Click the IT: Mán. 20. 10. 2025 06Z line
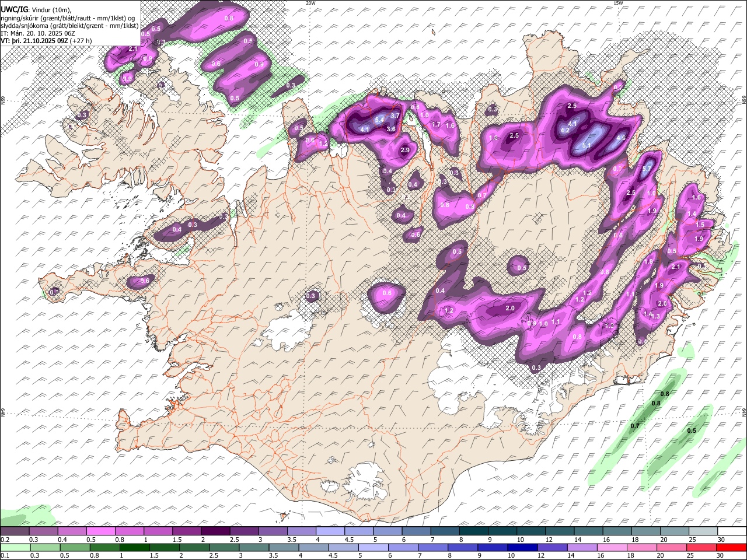 37,33
